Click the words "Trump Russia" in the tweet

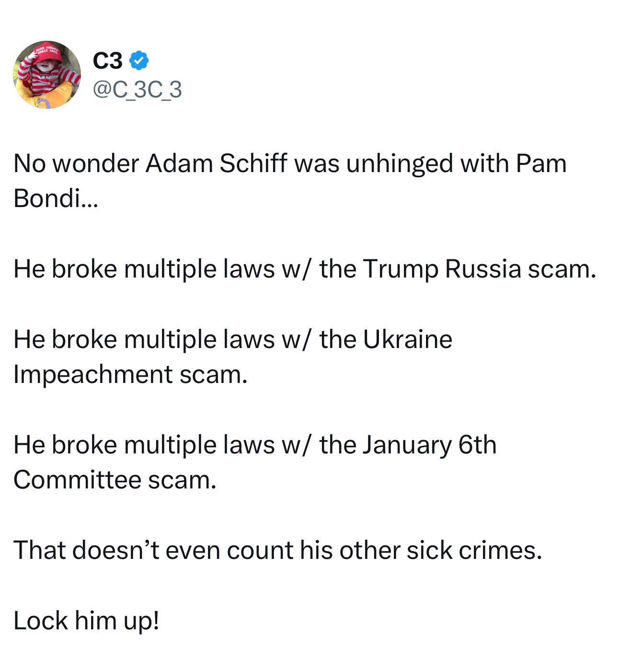(441, 269)
